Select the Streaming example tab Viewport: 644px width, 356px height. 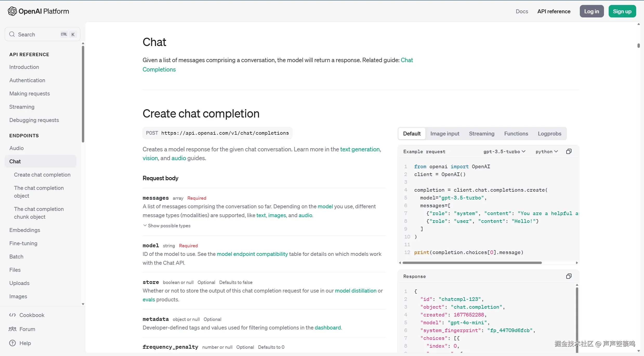482,134
